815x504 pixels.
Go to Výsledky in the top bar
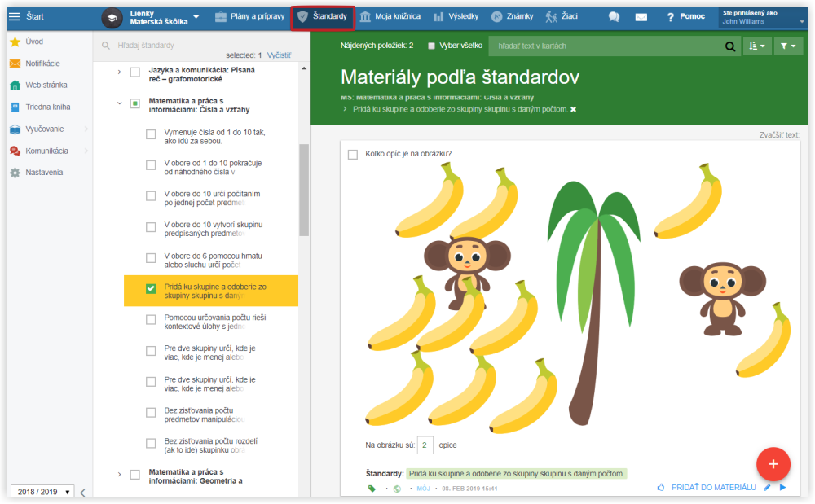pos(456,16)
